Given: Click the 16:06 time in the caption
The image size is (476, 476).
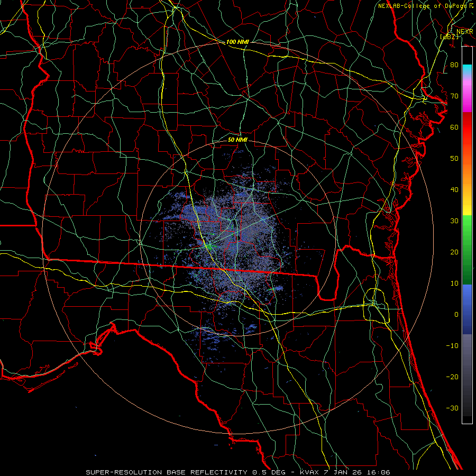Looking at the screenshot, I should (378, 472).
